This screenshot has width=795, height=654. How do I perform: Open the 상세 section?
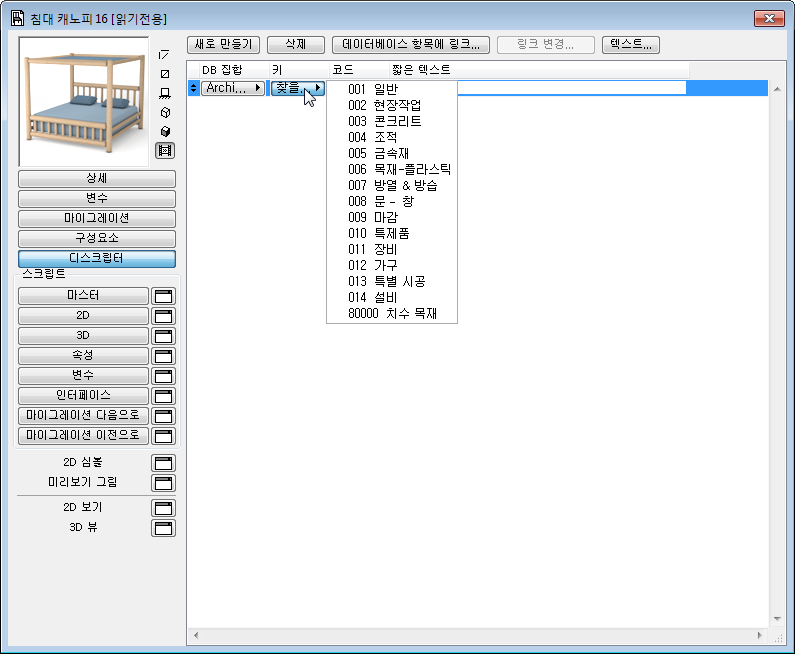point(97,179)
